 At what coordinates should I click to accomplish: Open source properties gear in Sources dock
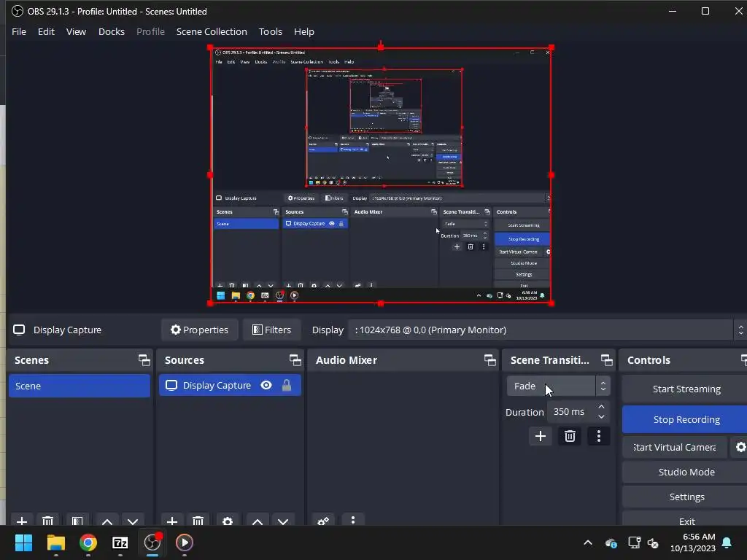click(x=228, y=521)
